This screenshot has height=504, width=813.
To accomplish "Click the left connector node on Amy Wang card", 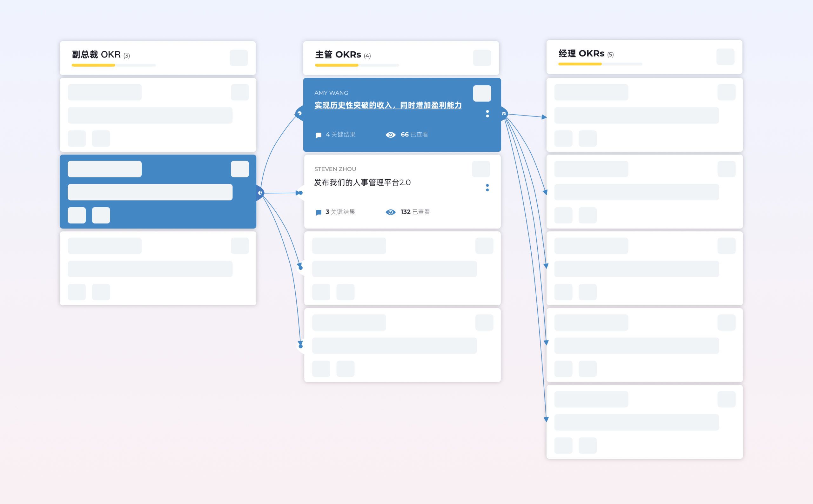I will pos(299,114).
